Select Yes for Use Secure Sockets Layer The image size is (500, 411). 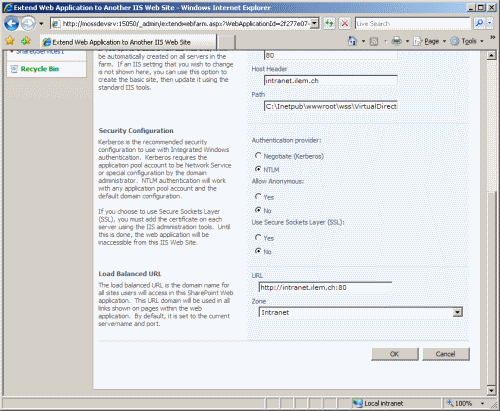258,238
